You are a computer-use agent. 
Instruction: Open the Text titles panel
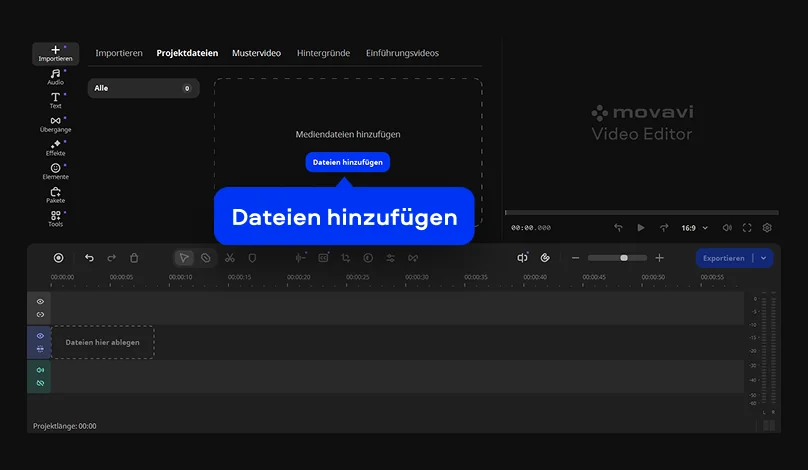55,100
